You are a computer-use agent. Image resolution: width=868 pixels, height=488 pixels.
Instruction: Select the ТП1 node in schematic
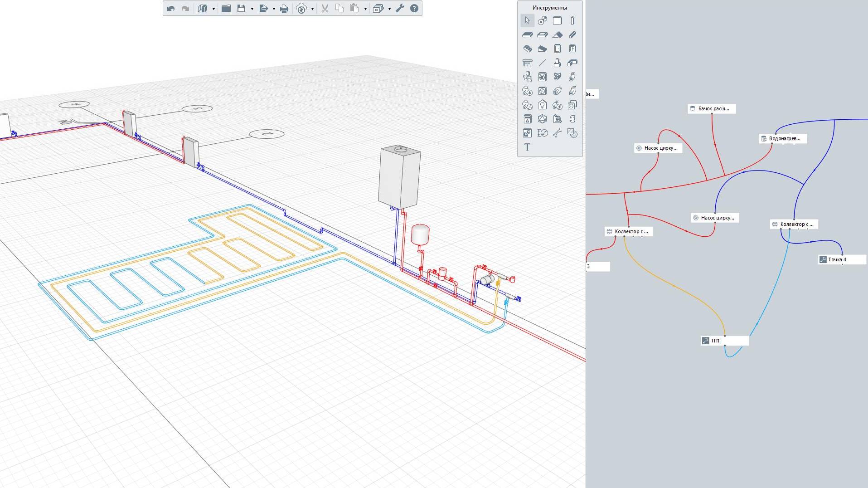(x=724, y=341)
